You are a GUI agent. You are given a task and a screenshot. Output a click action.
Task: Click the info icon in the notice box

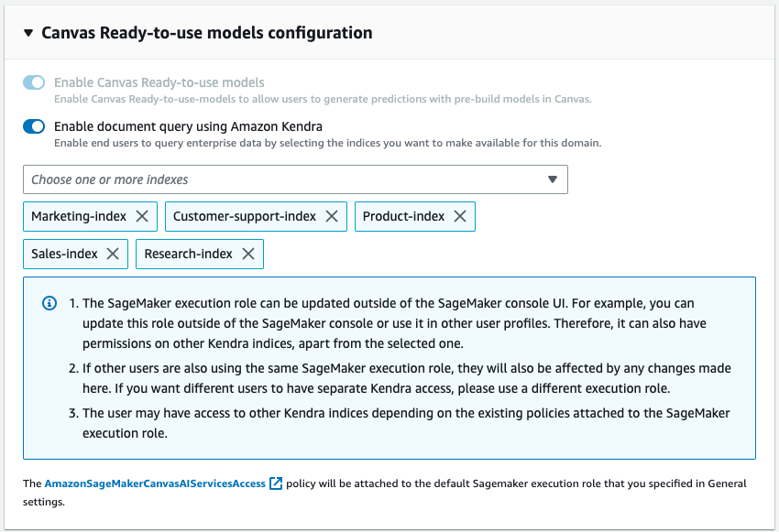(49, 303)
